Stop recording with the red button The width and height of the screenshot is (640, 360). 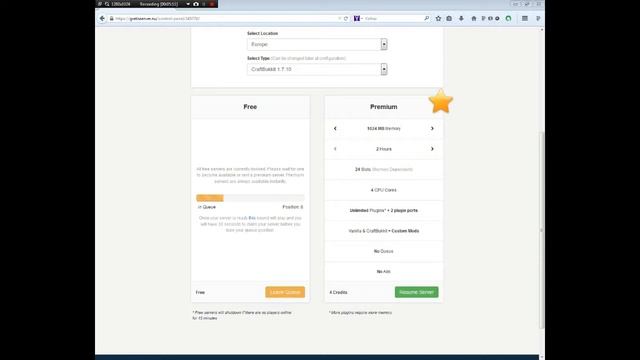[212, 4]
